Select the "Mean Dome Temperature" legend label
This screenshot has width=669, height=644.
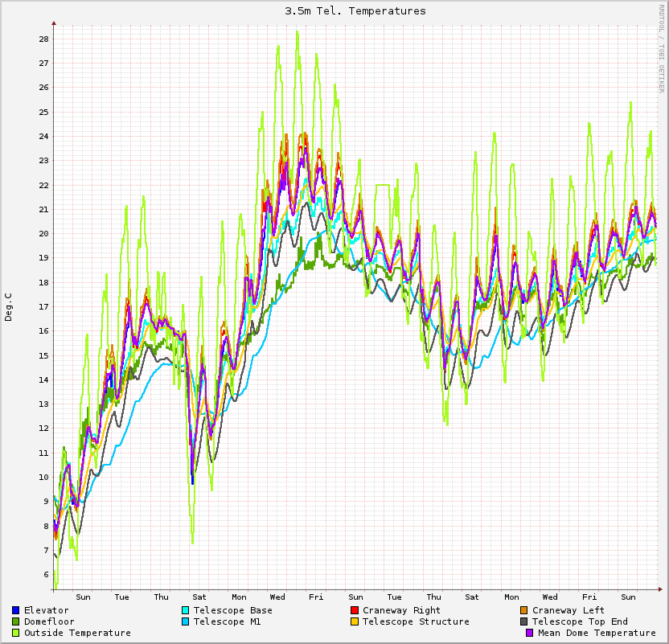pos(597,633)
